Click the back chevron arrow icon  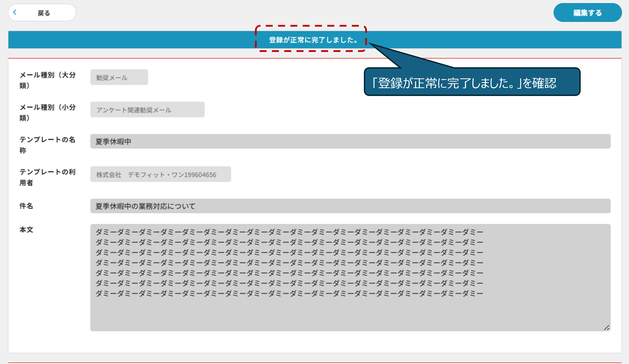tap(15, 12)
